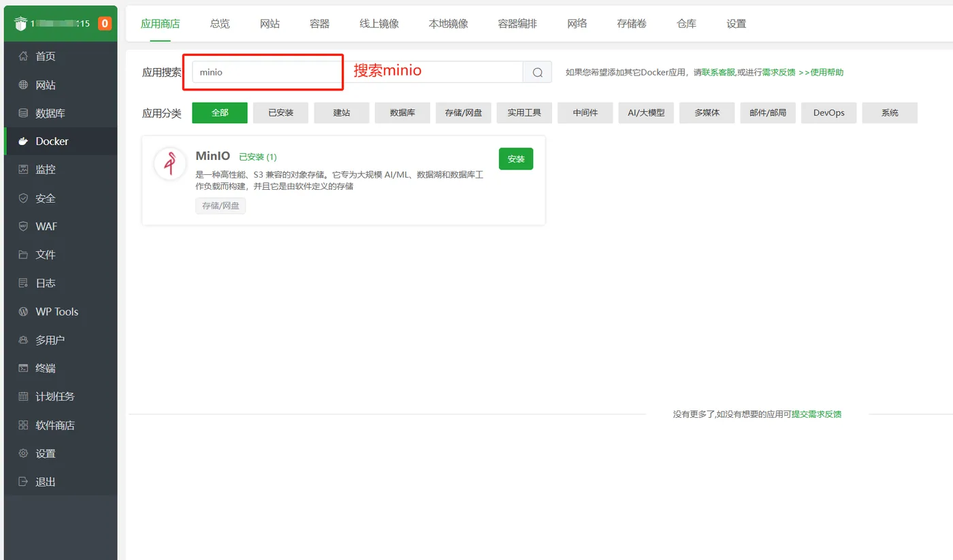Click the gear icon beside sidebar 设置
This screenshot has height=560, width=953.
(23, 453)
